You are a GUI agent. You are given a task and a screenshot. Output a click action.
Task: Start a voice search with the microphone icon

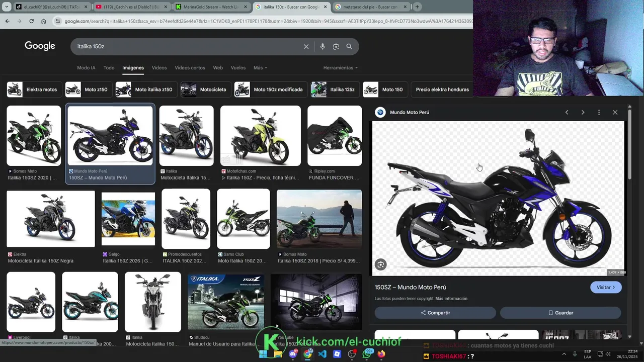click(323, 46)
